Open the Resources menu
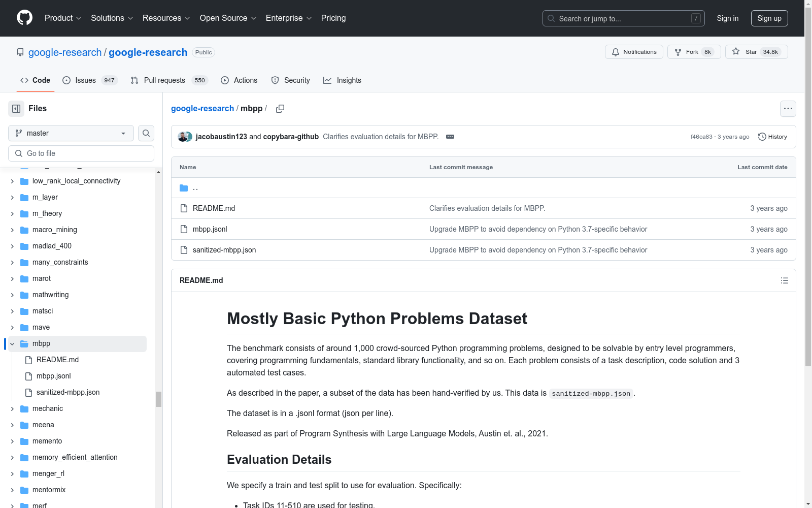The width and height of the screenshot is (812, 508). (166, 18)
